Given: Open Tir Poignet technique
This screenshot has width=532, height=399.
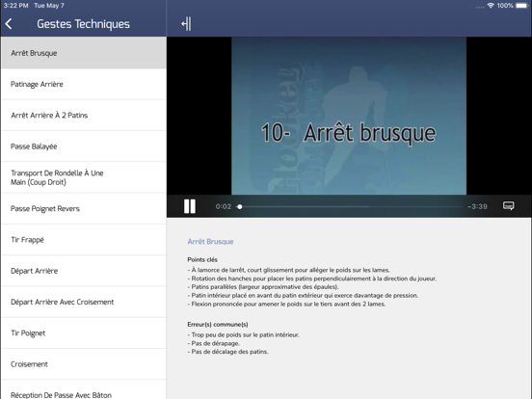Looking at the screenshot, I should [x=84, y=333].
